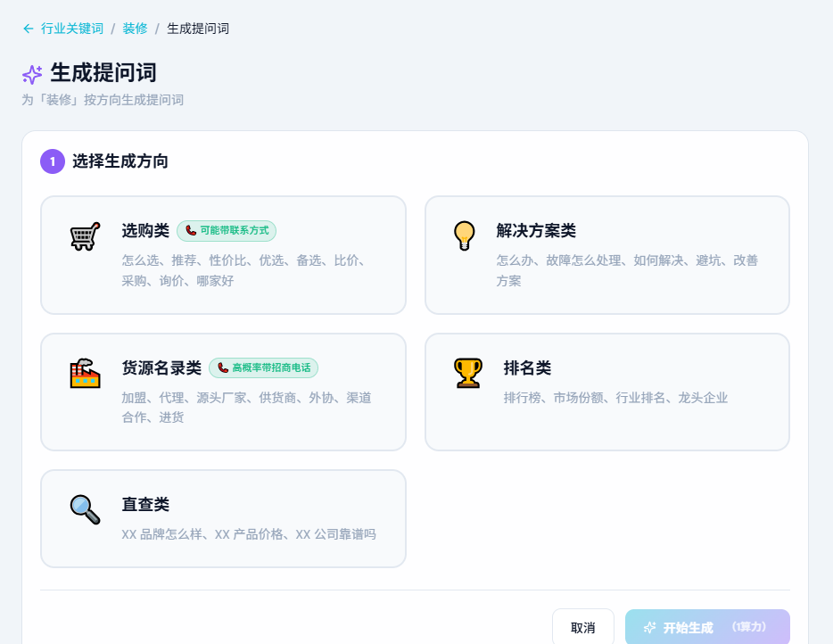This screenshot has height=644, width=833.
Task: Click the purple sparkle icon beside the title
Action: (x=32, y=74)
